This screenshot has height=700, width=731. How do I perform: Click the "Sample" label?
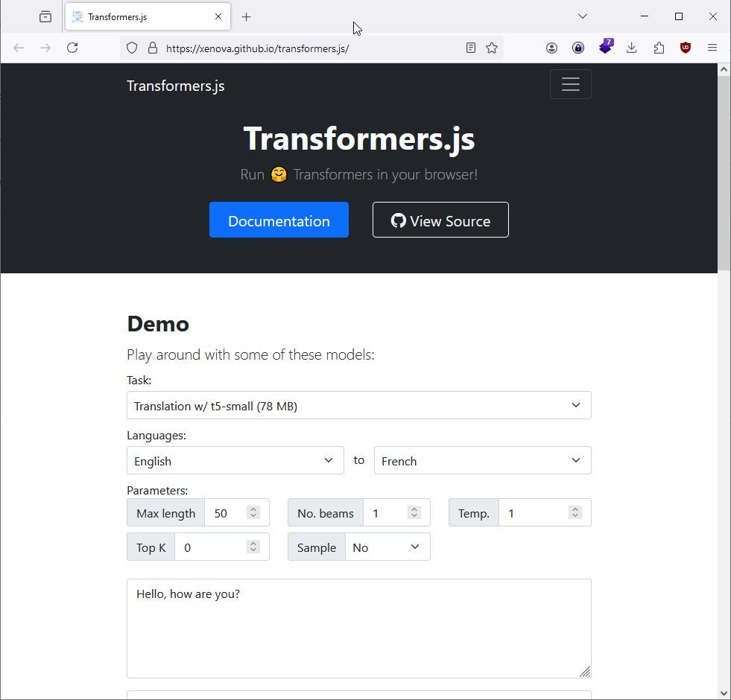317,547
